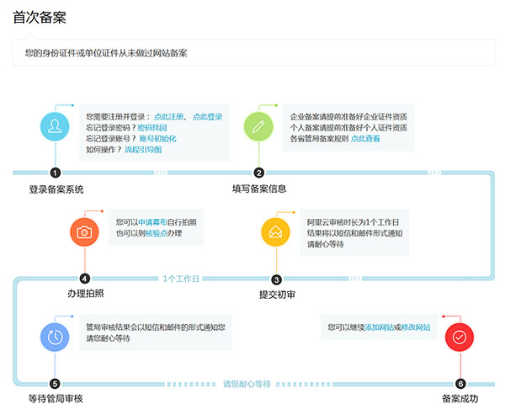The height and width of the screenshot is (420, 505).
Task: Click step marker 4 办理拍照
Action: (x=84, y=279)
